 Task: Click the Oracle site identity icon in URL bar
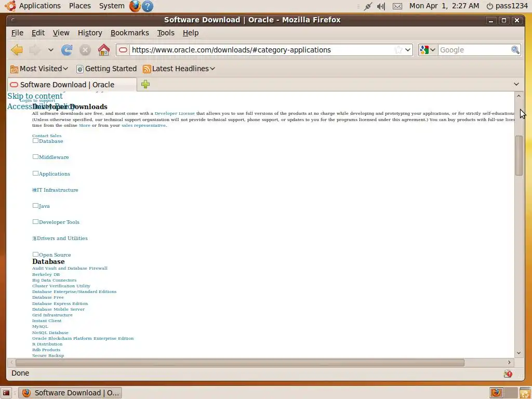tap(123, 50)
